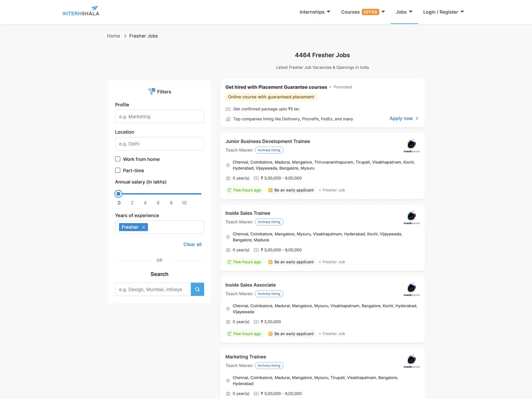Viewport: 532px width, 399px height.
Task: Click the clock icon on Inside Sales Trainee card
Action: (x=229, y=262)
